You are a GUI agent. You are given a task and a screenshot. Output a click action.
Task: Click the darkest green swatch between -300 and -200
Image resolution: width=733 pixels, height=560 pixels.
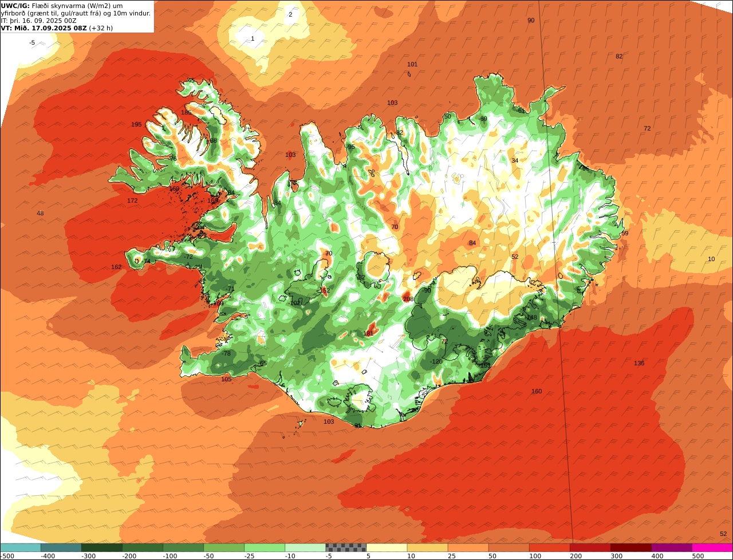click(x=101, y=547)
